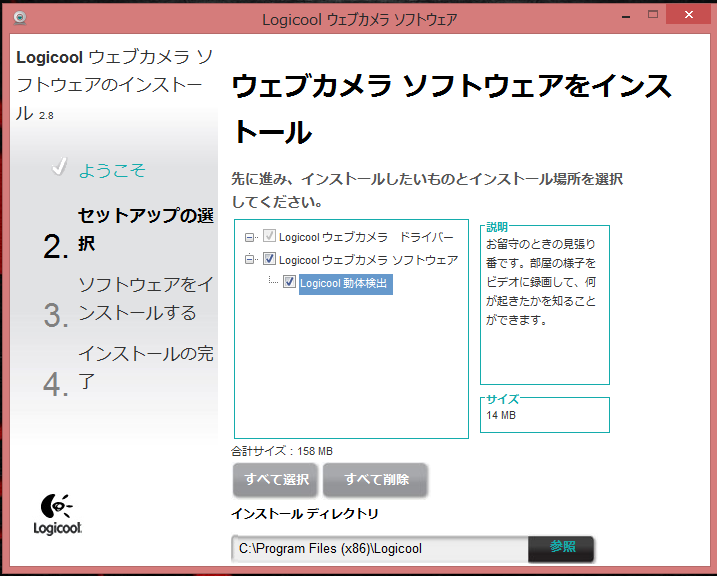The width and height of the screenshot is (717, 576).
Task: Click the webcam app icon in title bar
Action: pos(20,18)
